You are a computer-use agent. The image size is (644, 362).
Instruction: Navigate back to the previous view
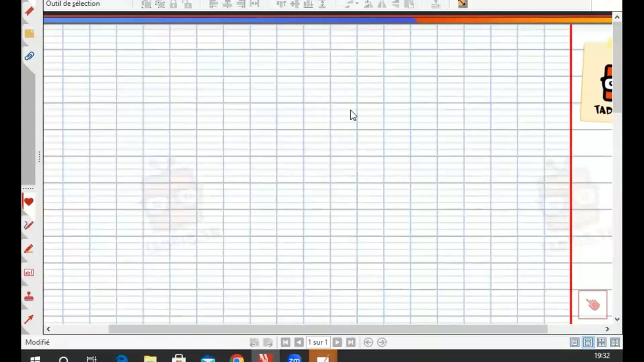(x=368, y=342)
